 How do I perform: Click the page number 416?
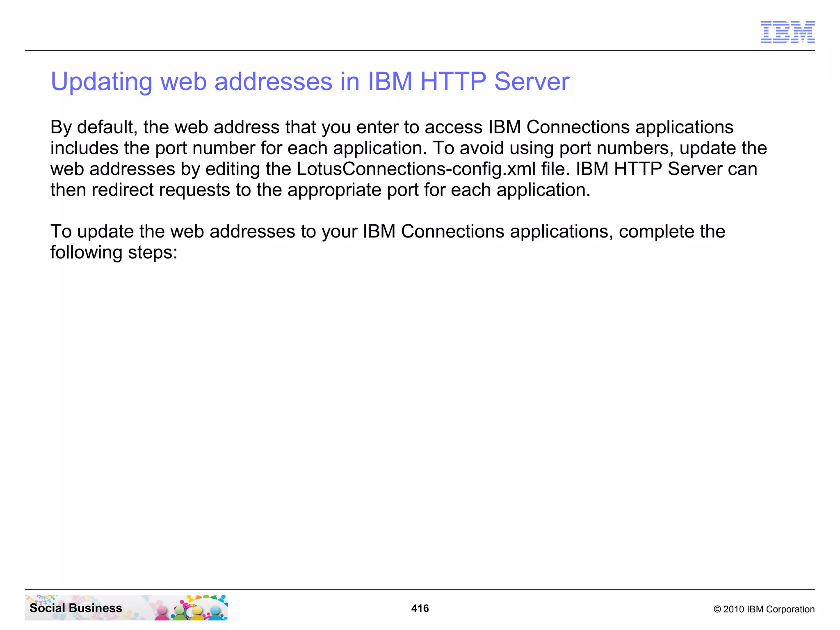(420, 608)
